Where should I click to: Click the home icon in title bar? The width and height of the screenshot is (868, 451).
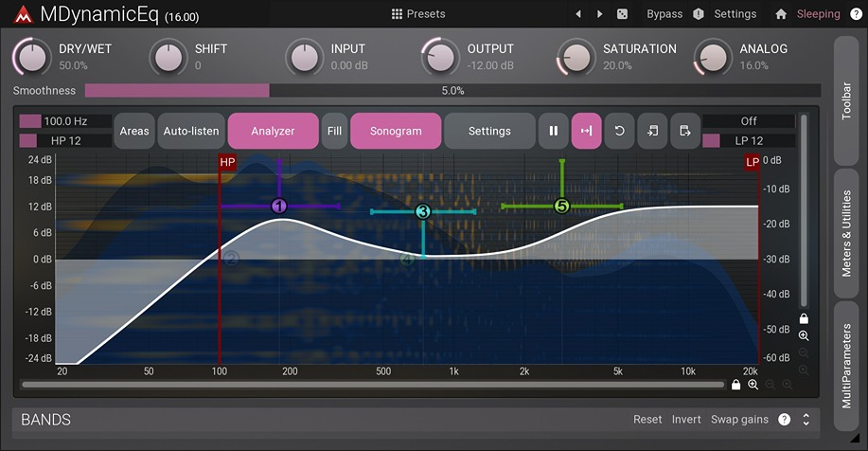[781, 14]
